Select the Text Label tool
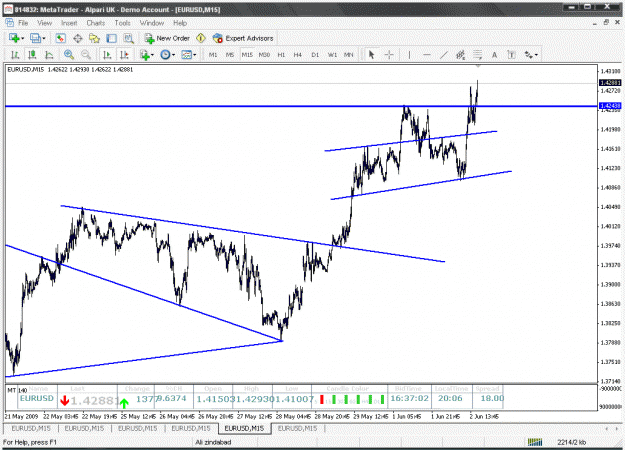The width and height of the screenshot is (625, 450). 511,55
